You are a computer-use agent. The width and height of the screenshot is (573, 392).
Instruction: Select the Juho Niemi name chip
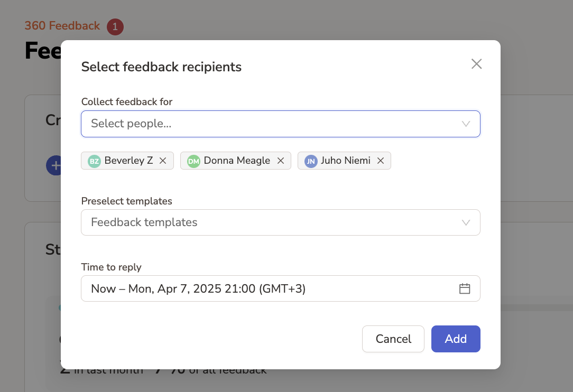(x=345, y=161)
